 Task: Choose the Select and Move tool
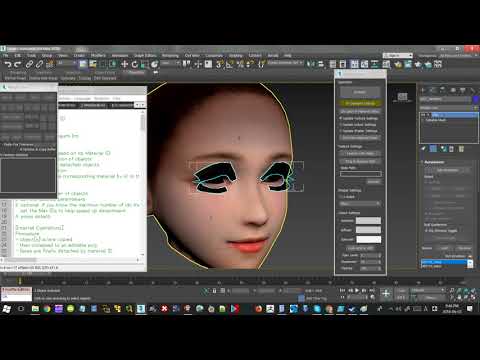click(124, 64)
